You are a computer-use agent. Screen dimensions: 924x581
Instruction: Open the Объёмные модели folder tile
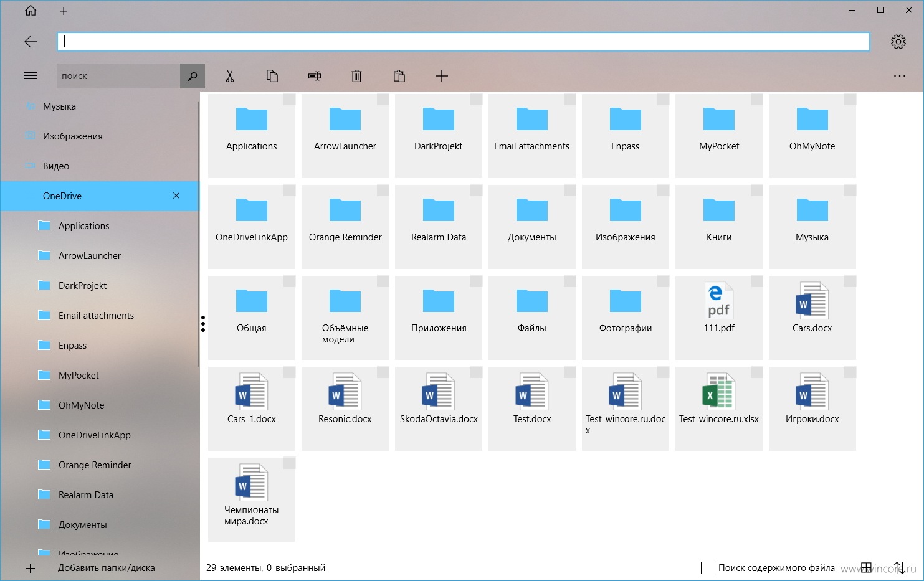tap(345, 317)
